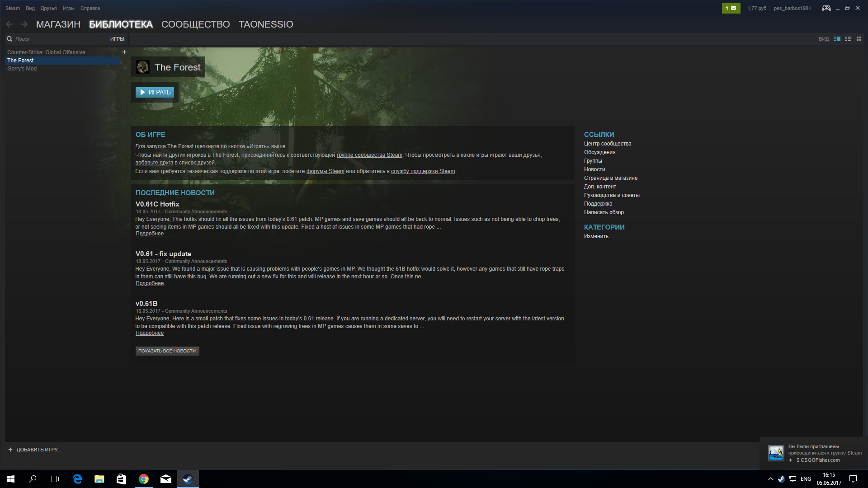868x488 pixels.
Task: Open the Друзья menu
Action: pos(48,8)
